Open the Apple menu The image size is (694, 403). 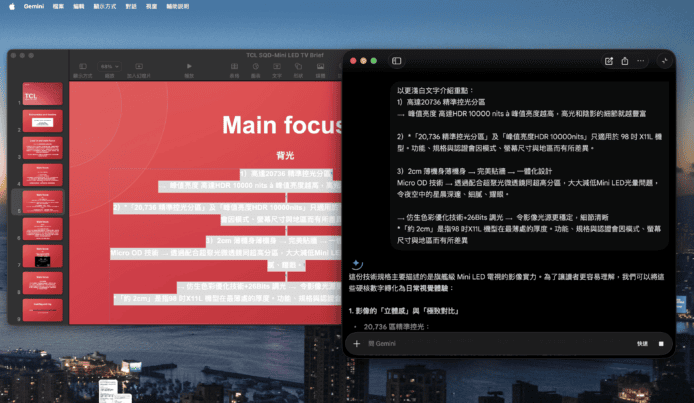[12, 6]
